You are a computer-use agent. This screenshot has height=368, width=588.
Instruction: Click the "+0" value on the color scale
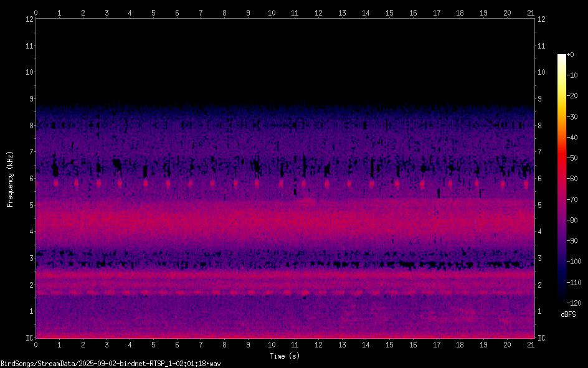[571, 55]
